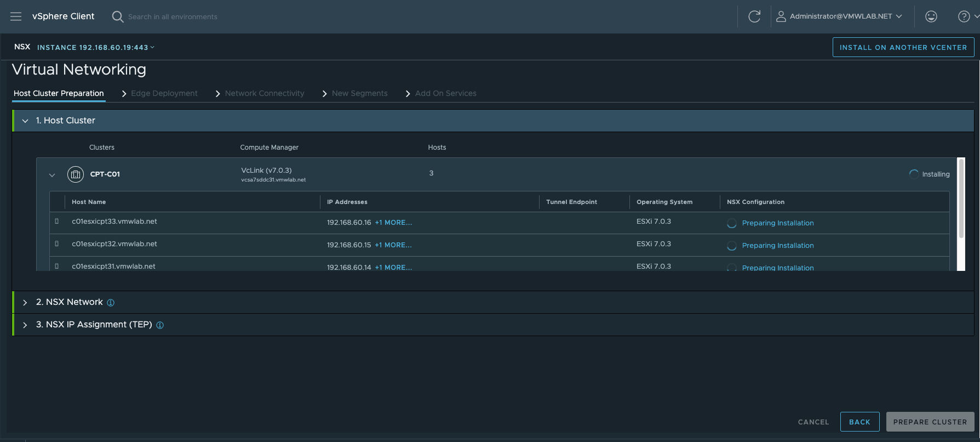
Task: Select host c01esxicpt32.vmwlab.net
Action: click(114, 244)
